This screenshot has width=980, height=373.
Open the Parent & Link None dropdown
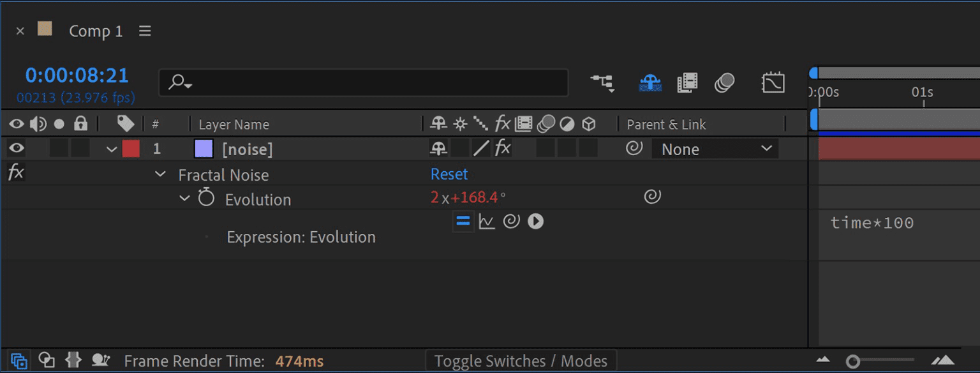tap(715, 148)
